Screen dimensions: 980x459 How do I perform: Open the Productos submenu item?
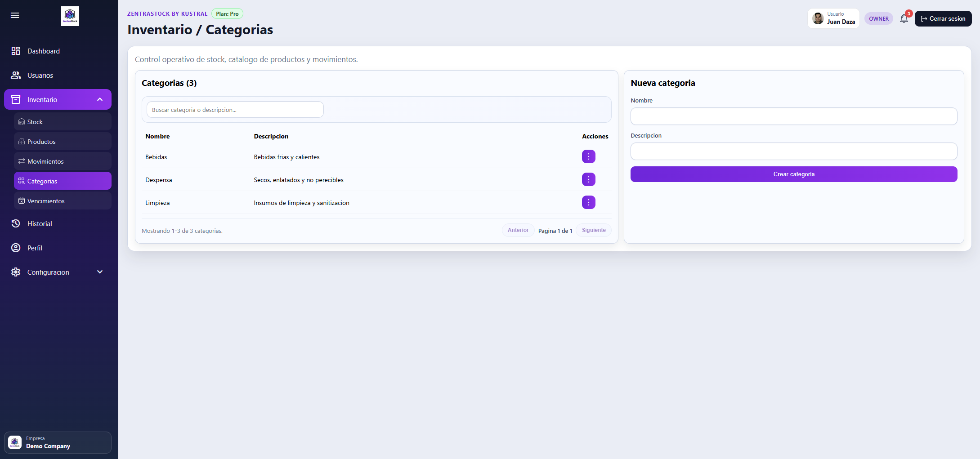[x=63, y=142]
